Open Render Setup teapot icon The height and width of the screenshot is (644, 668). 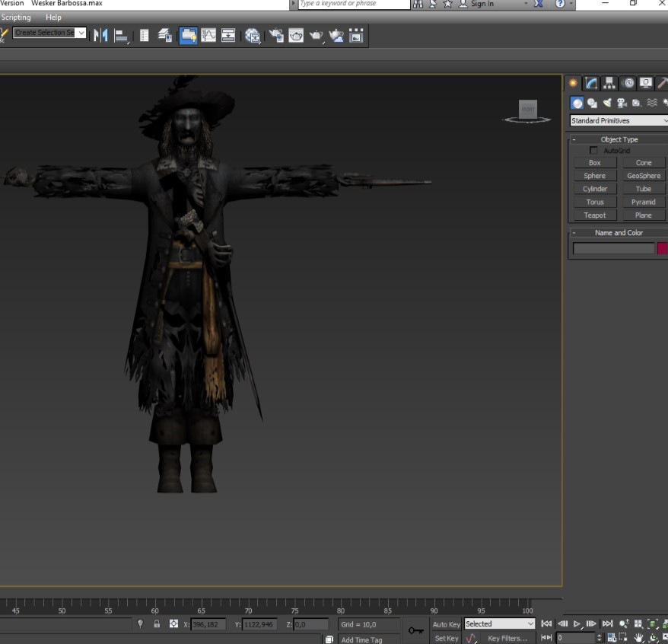[x=276, y=35]
